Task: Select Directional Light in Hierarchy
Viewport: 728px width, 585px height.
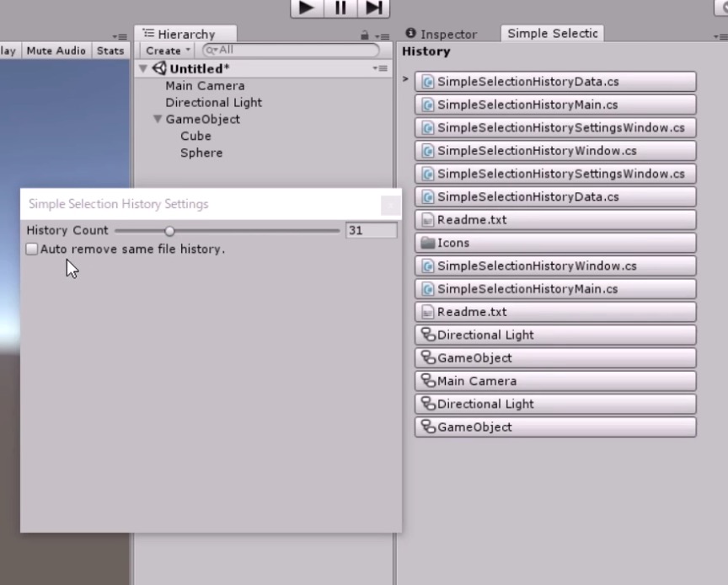Action: [213, 103]
